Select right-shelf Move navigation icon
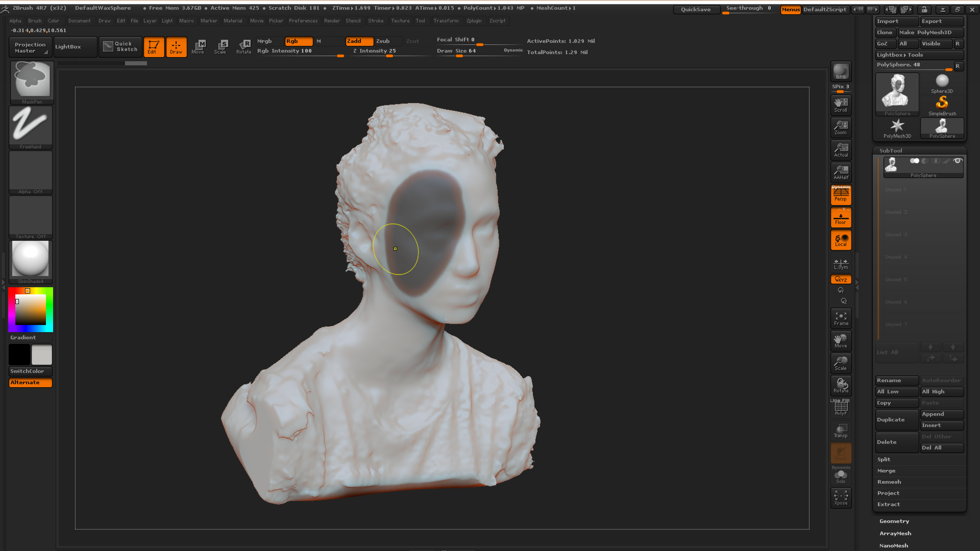980x551 pixels. tap(840, 341)
